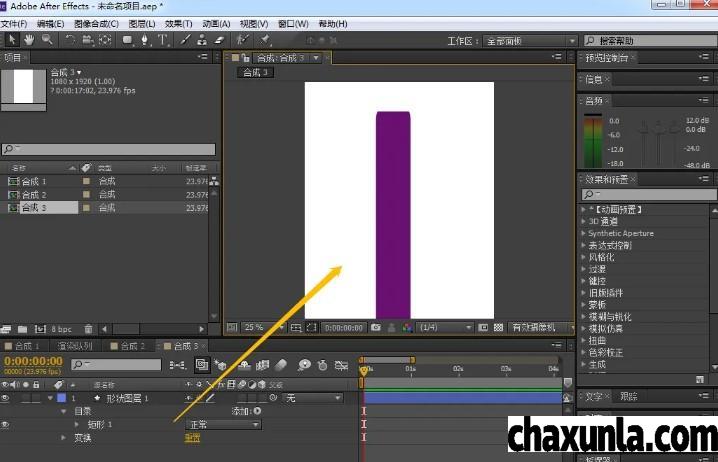Select the Horizontal Type tool
The height and width of the screenshot is (462, 718).
tap(163, 40)
